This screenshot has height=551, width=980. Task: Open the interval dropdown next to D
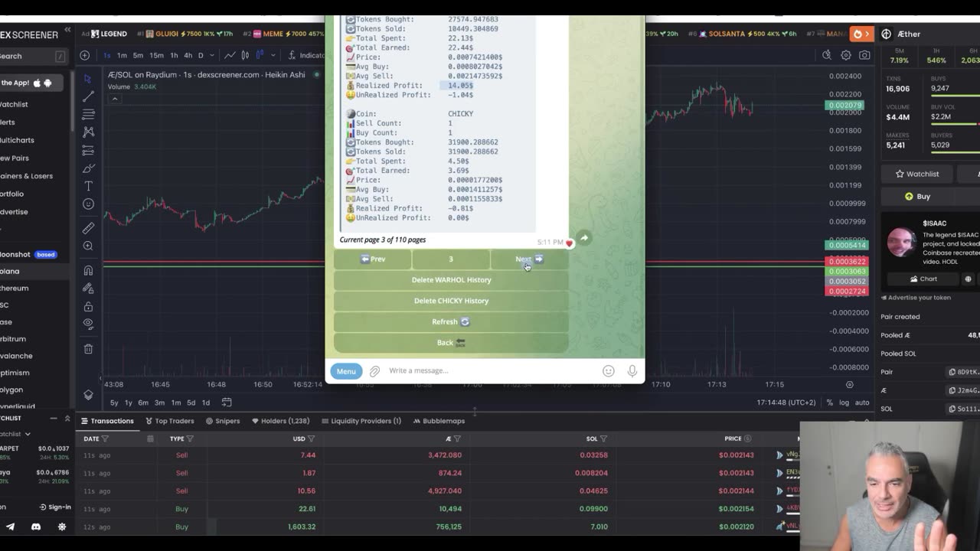212,55
